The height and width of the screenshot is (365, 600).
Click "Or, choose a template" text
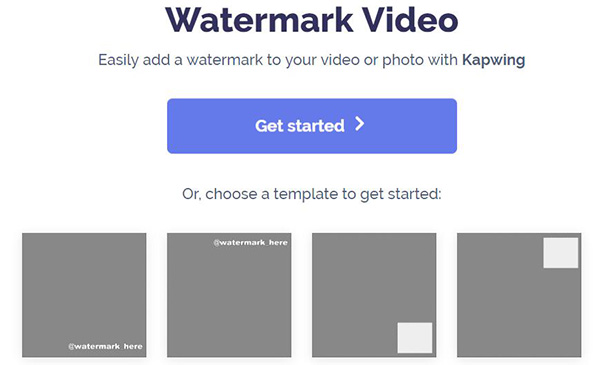point(312,194)
